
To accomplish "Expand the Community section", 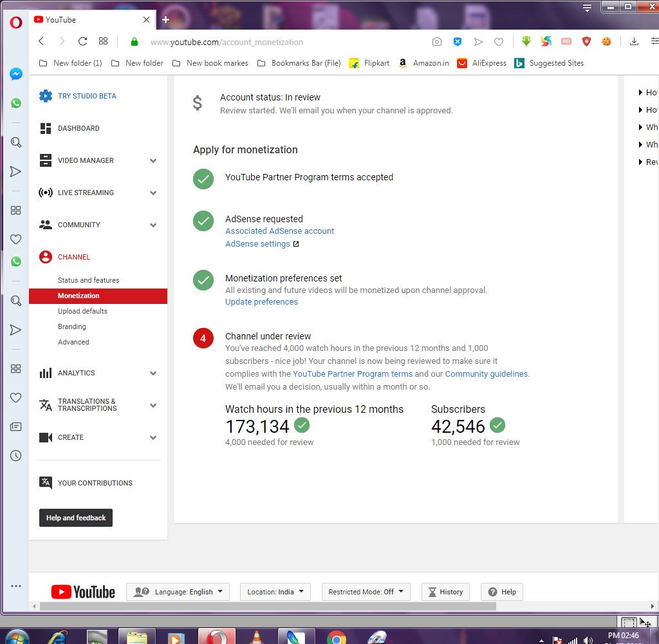I will coord(153,225).
